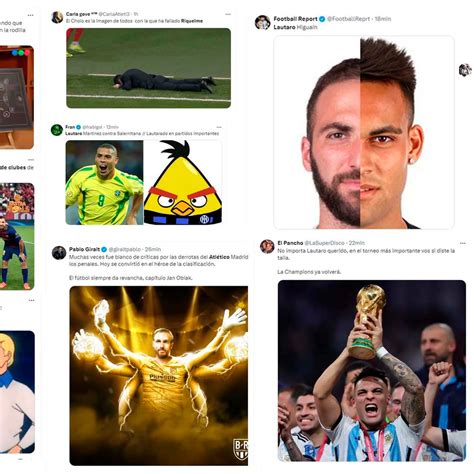The height and width of the screenshot is (474, 474).
Task: Open El Pancho's profile avatar
Action: click(x=267, y=246)
